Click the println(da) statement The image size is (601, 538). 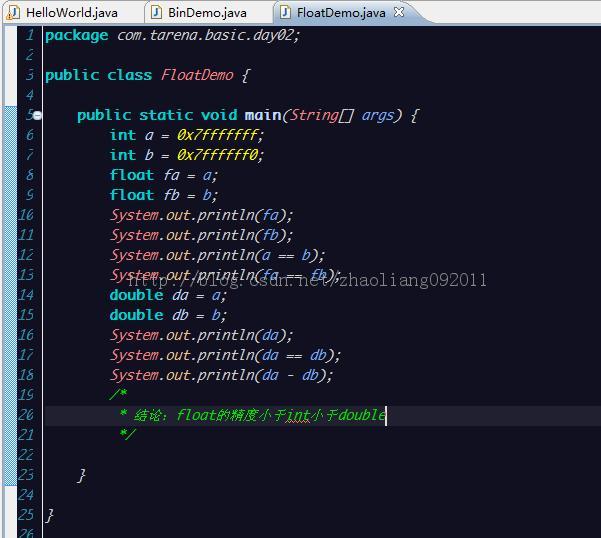pos(202,335)
